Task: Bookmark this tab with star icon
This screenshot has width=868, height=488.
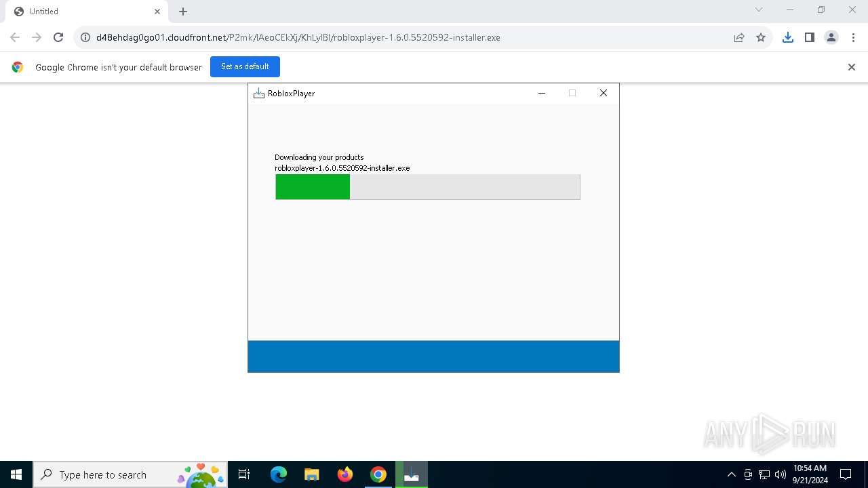Action: pyautogui.click(x=761, y=37)
